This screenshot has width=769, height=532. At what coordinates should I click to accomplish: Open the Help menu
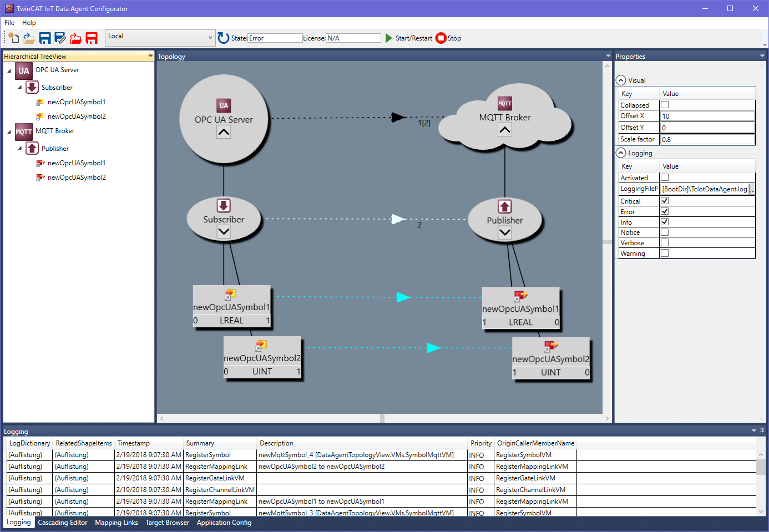pyautogui.click(x=29, y=23)
